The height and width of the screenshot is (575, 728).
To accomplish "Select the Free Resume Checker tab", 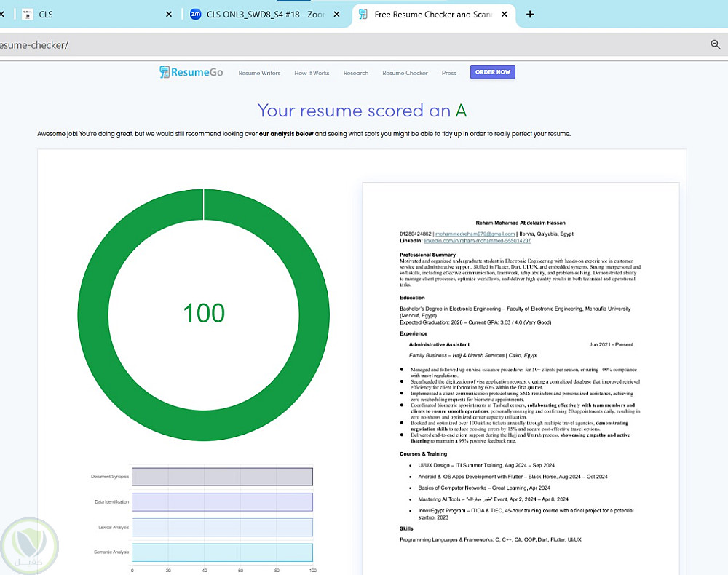I will [434, 15].
